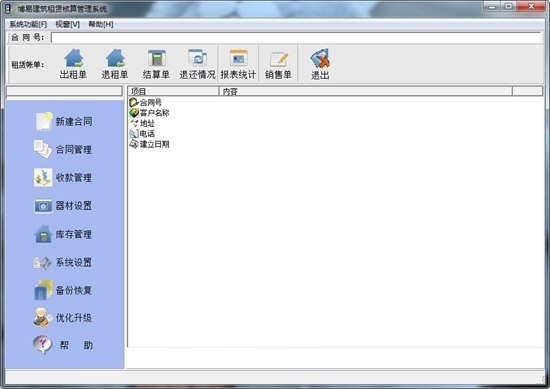Click the 建立日期 text in list
This screenshot has height=389, width=550.
tap(154, 144)
